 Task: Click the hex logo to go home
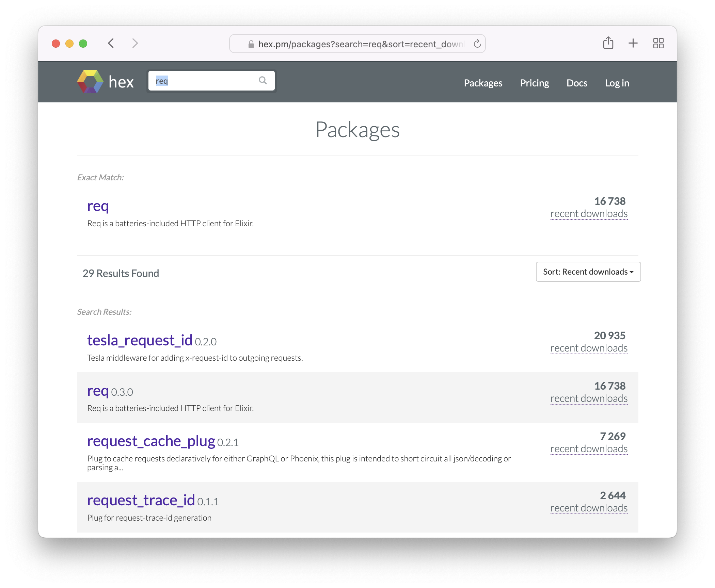90,81
